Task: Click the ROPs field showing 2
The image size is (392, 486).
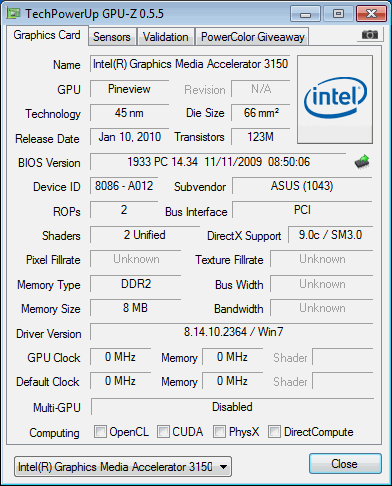Action: click(x=124, y=210)
